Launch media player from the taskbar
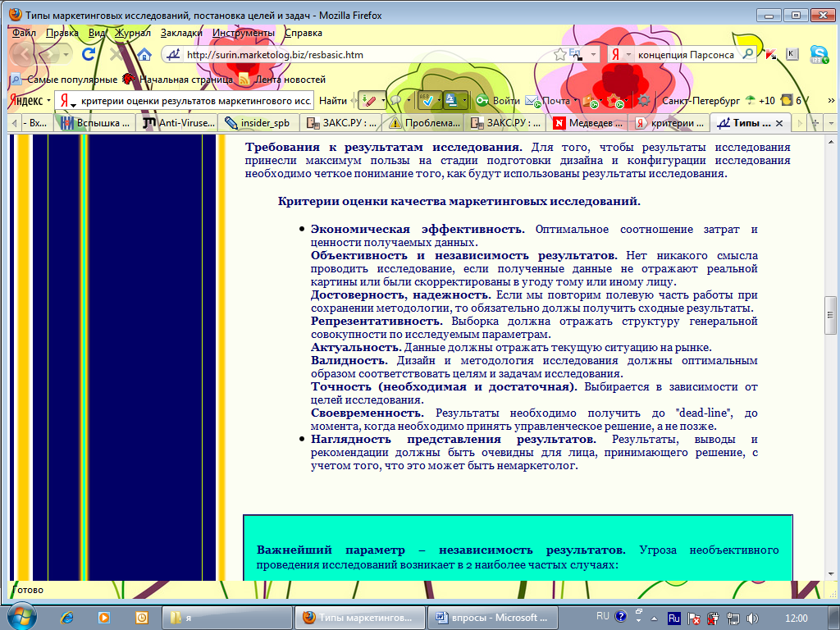 pos(104,618)
